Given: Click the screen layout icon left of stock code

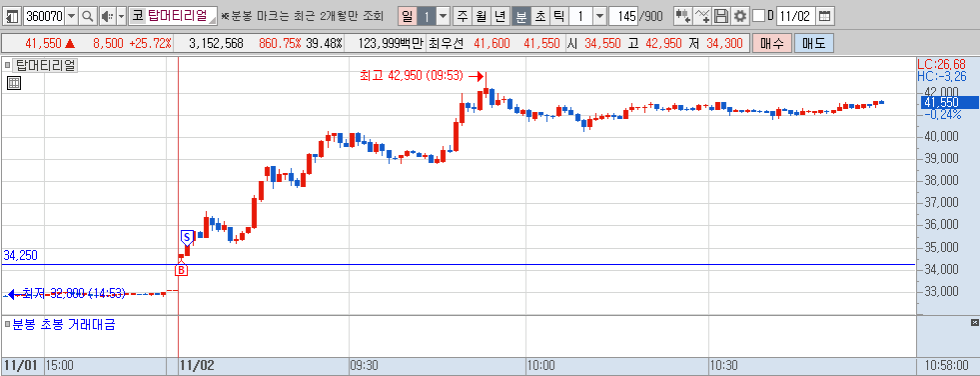Looking at the screenshot, I should 13,16.
